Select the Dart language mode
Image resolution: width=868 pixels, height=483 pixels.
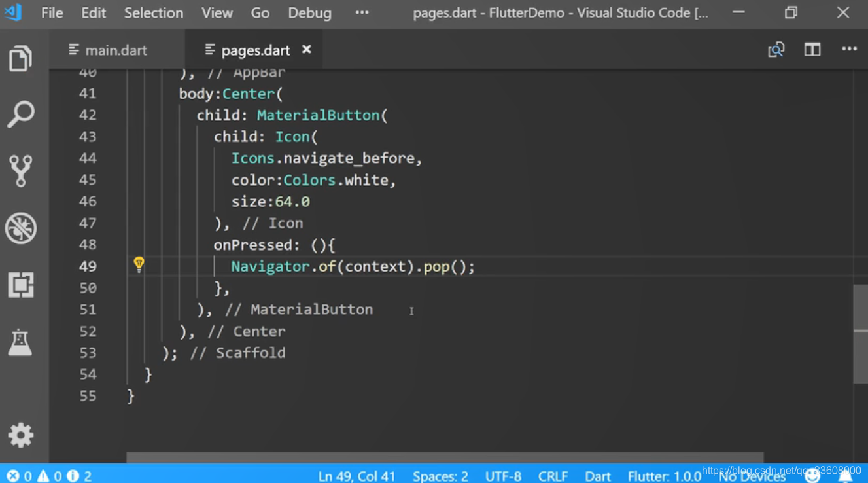pos(597,476)
